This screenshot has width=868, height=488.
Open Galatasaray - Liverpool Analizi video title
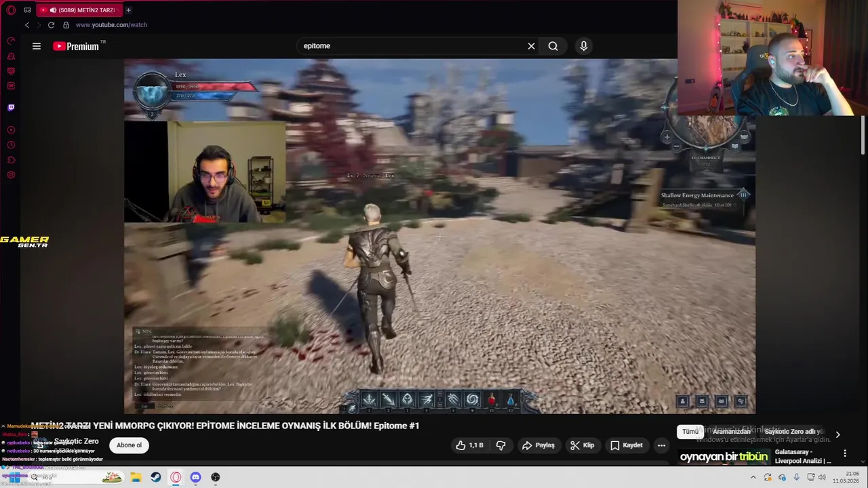803,456
